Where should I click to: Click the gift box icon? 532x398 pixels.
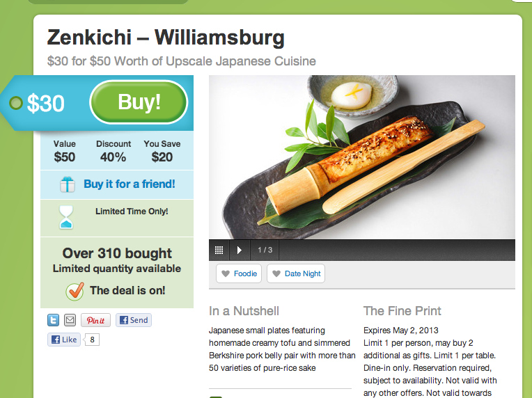(67, 184)
